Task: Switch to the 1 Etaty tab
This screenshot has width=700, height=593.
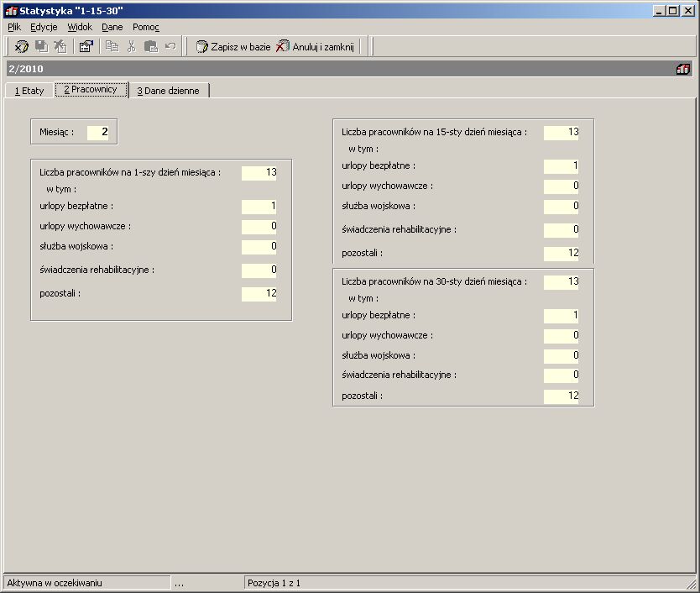Action: click(x=29, y=91)
